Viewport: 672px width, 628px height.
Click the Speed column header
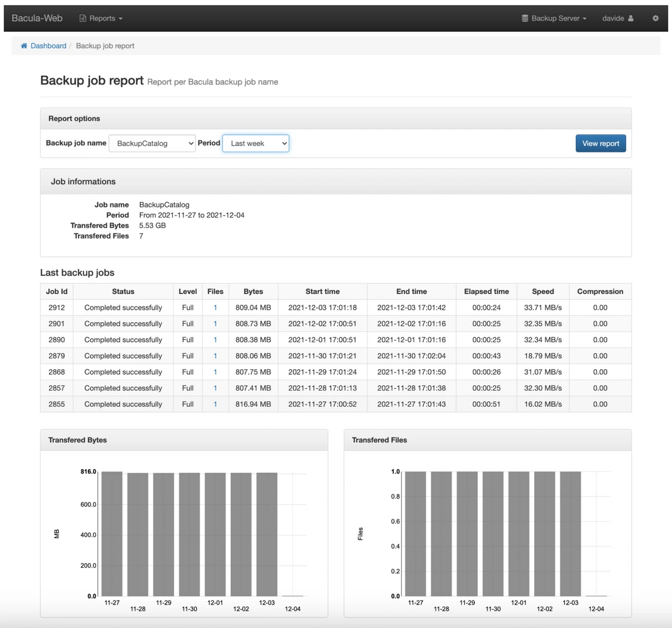tap(543, 291)
